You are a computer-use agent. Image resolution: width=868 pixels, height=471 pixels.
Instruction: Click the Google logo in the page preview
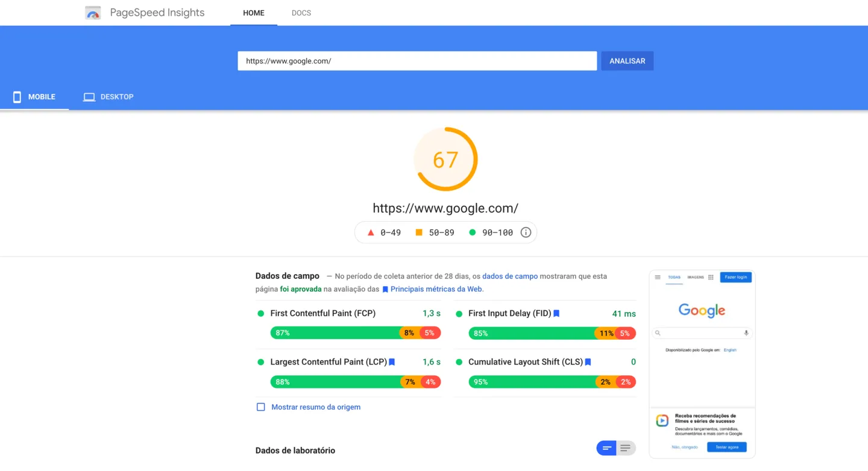coord(702,310)
